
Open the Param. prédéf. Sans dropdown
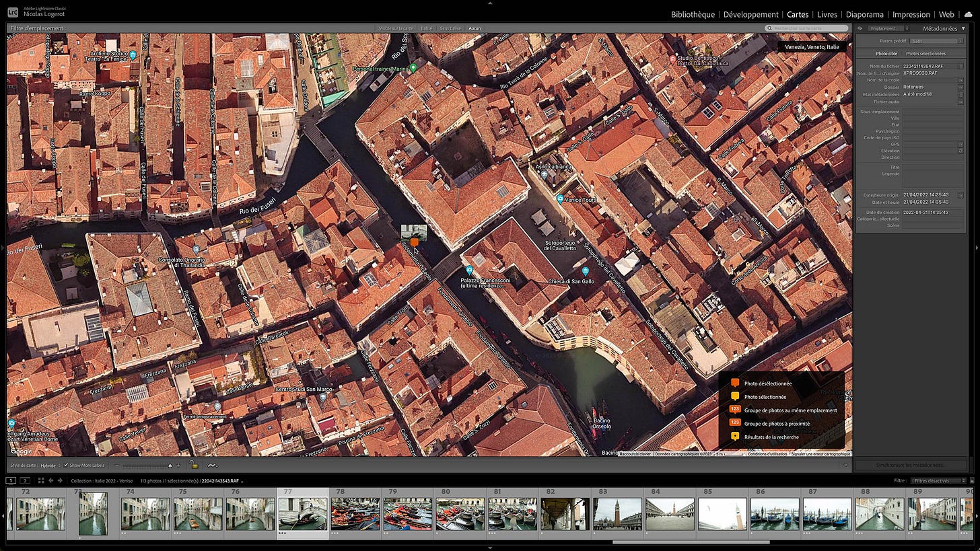click(x=937, y=41)
